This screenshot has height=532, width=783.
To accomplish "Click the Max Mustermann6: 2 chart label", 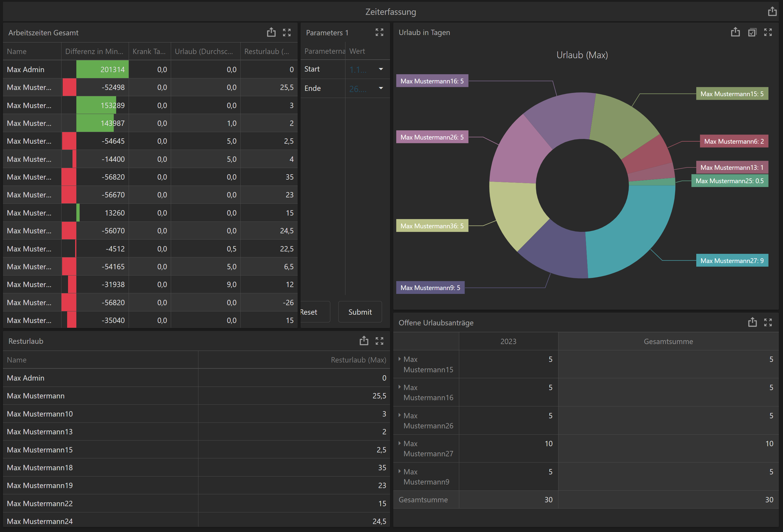I will [x=734, y=141].
